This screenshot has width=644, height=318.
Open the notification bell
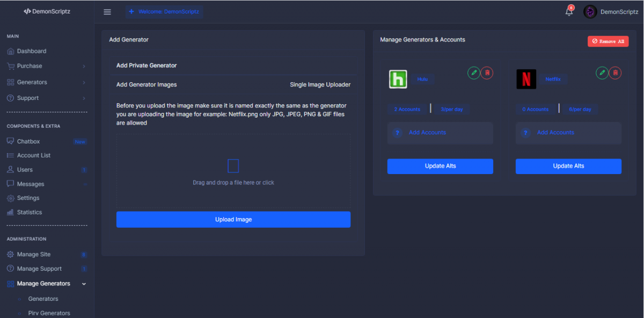click(x=569, y=12)
